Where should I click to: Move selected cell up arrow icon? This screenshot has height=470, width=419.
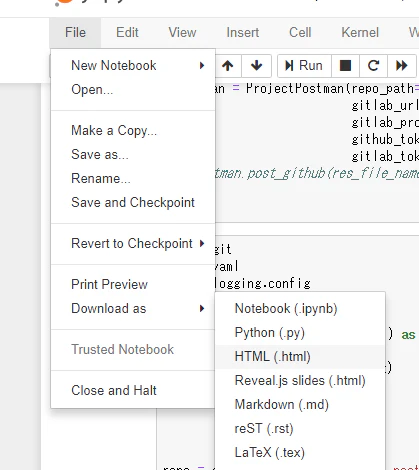(x=228, y=66)
